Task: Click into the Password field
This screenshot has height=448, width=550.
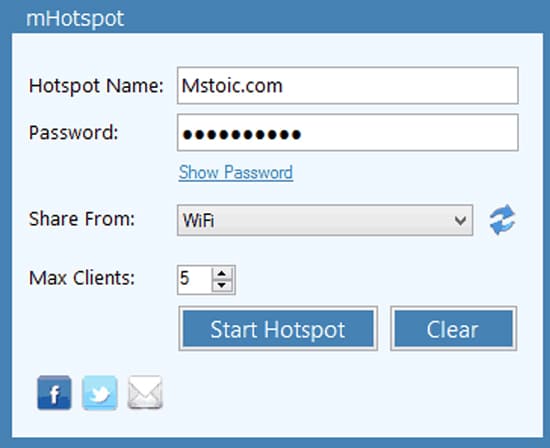Action: [x=348, y=133]
